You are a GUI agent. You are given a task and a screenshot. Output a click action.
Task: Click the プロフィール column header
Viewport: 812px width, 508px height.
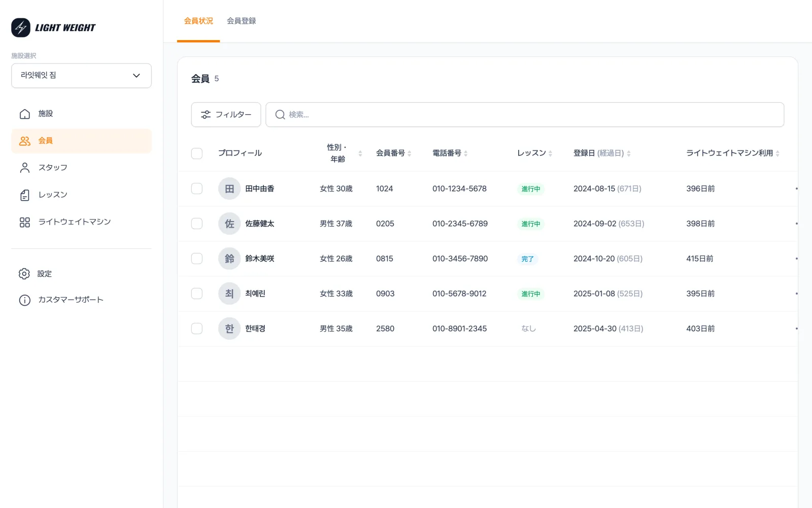coord(240,153)
